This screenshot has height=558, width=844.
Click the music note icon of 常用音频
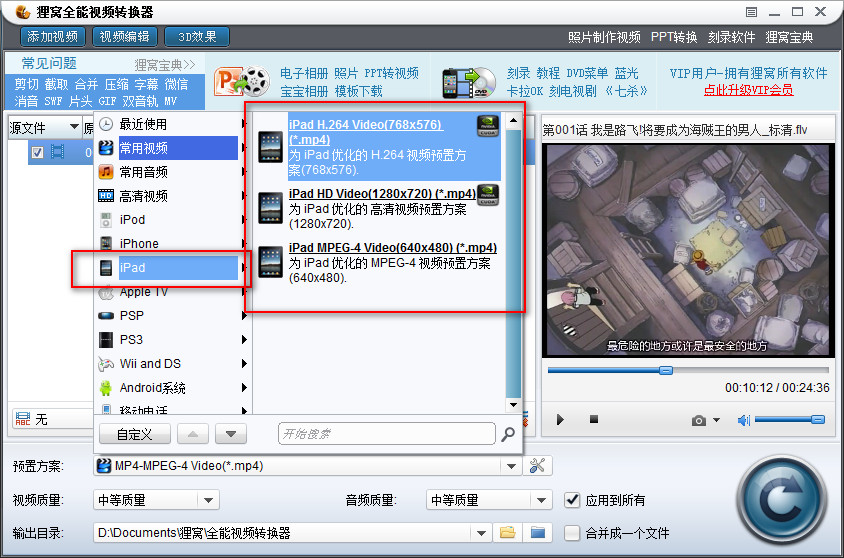click(x=106, y=172)
